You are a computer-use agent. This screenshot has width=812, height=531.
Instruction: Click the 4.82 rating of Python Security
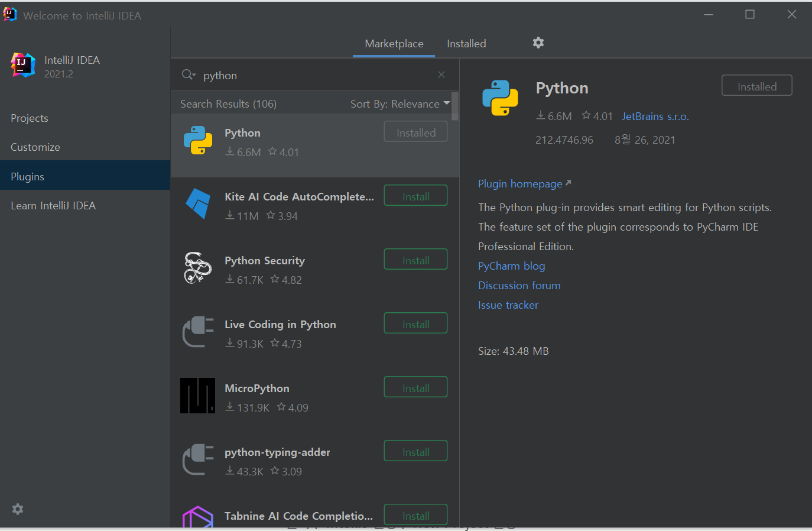pos(286,280)
